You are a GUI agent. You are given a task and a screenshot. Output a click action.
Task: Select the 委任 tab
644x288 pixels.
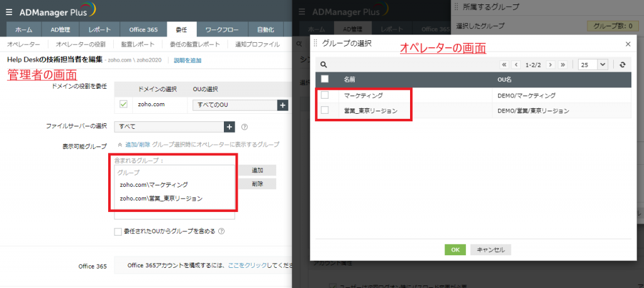pyautogui.click(x=182, y=30)
